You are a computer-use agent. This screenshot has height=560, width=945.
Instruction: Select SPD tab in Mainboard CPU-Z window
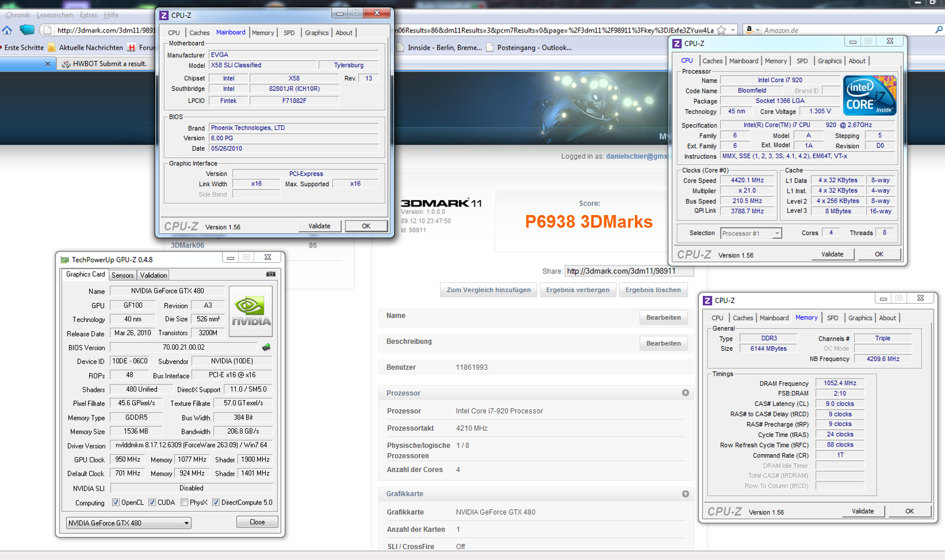point(289,33)
